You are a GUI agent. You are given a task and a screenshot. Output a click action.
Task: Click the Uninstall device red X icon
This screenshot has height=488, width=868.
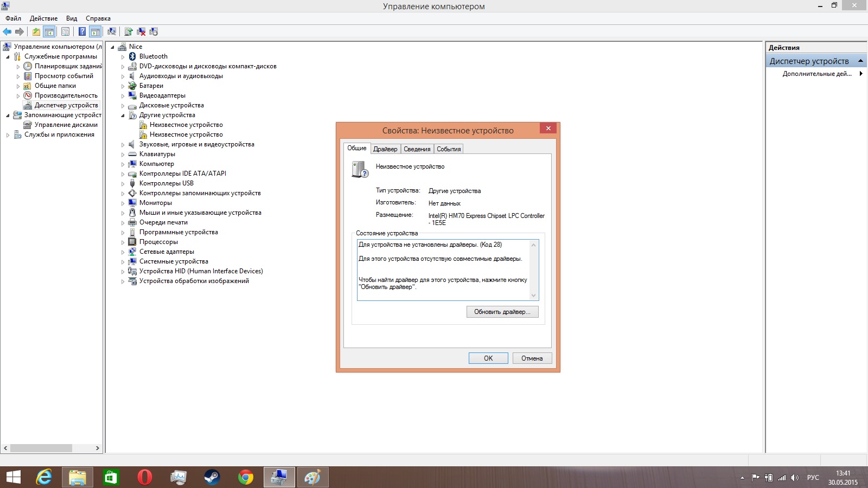click(x=141, y=31)
